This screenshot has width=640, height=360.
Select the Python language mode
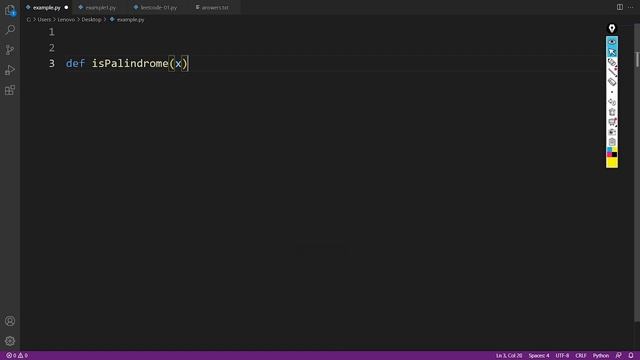point(600,356)
